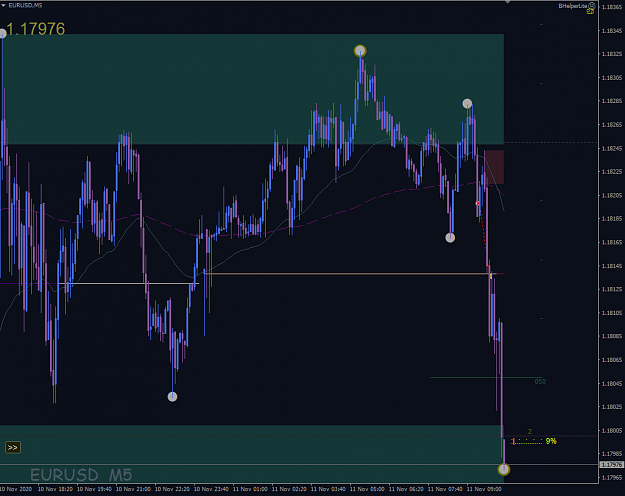Click the green 050 level label

(x=540, y=382)
